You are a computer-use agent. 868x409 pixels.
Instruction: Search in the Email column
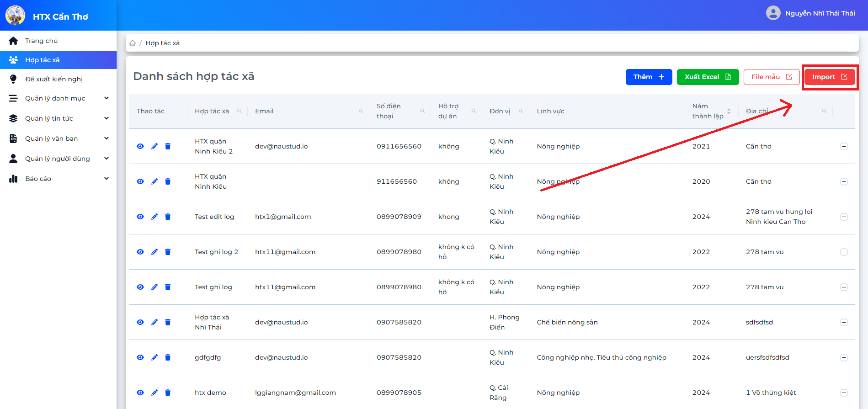pos(361,111)
